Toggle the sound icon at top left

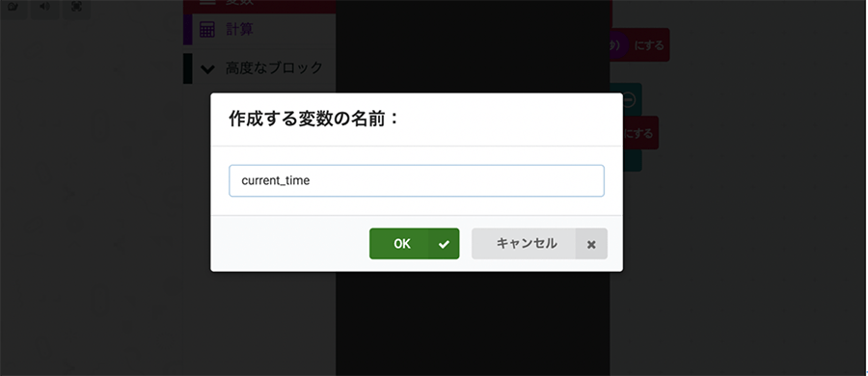tap(44, 6)
